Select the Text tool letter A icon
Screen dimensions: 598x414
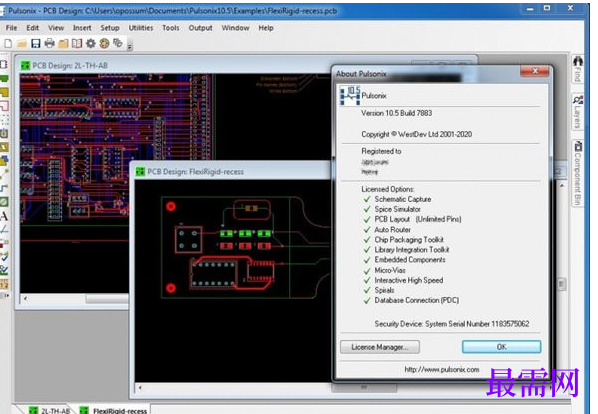coord(4,216)
